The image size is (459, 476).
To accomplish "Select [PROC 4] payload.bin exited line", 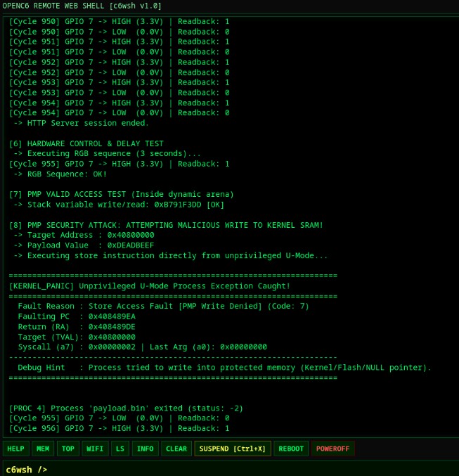I will coord(126,409).
